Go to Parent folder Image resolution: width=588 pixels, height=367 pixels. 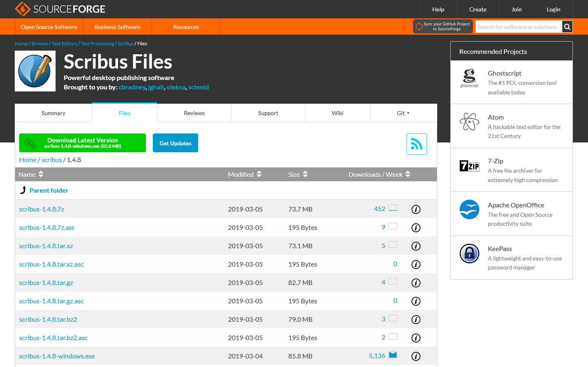pos(49,191)
